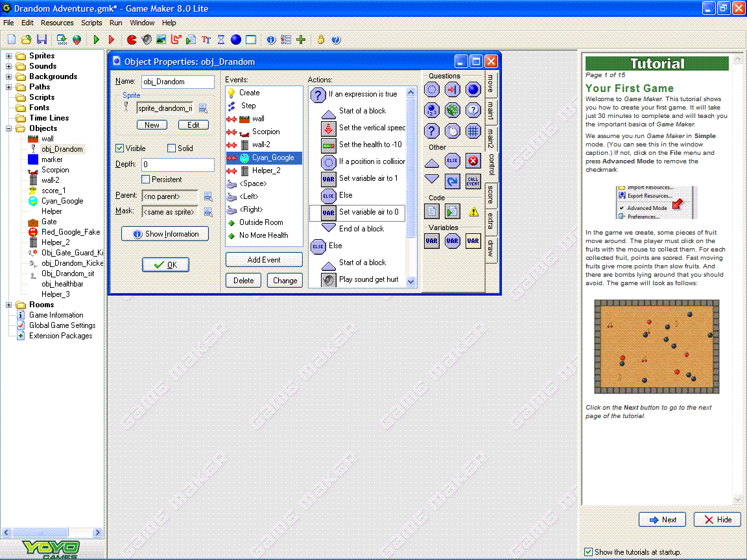
Task: Run game in debug mode red arrow
Action: pos(112,40)
